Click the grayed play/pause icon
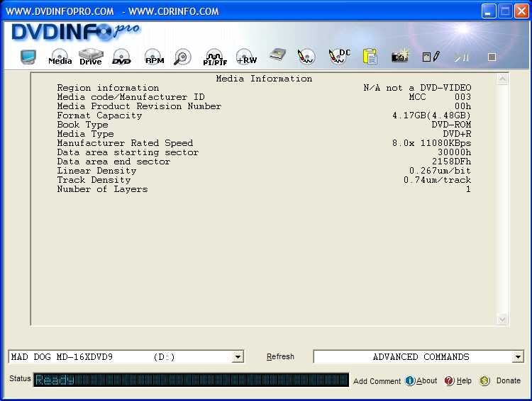Image resolution: width=532 pixels, height=401 pixels. pyautogui.click(x=462, y=57)
